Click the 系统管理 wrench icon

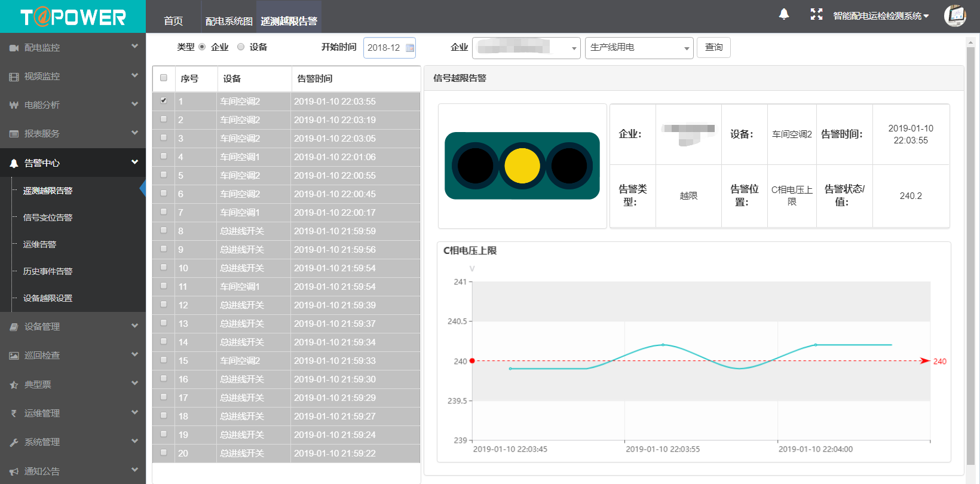pyautogui.click(x=14, y=442)
